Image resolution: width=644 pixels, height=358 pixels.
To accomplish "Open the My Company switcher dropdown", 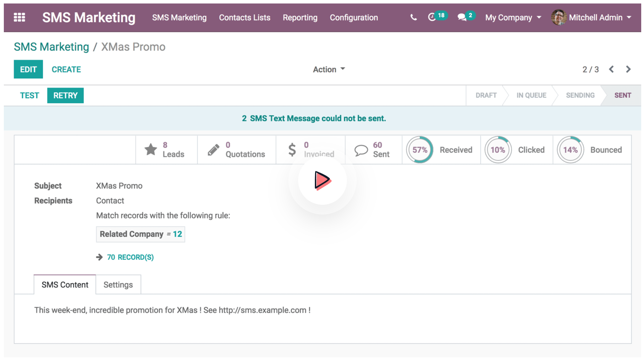I will [x=513, y=17].
